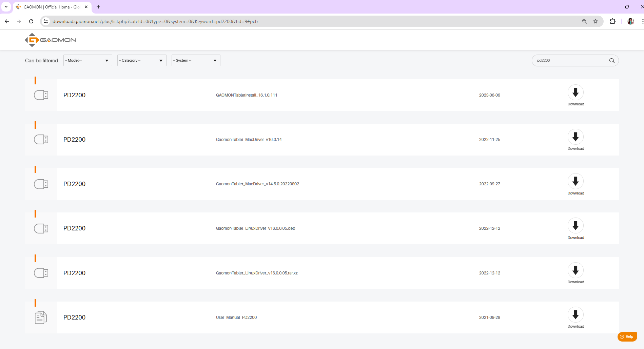The image size is (644, 349).
Task: Open a new browser tab
Action: pyautogui.click(x=98, y=7)
